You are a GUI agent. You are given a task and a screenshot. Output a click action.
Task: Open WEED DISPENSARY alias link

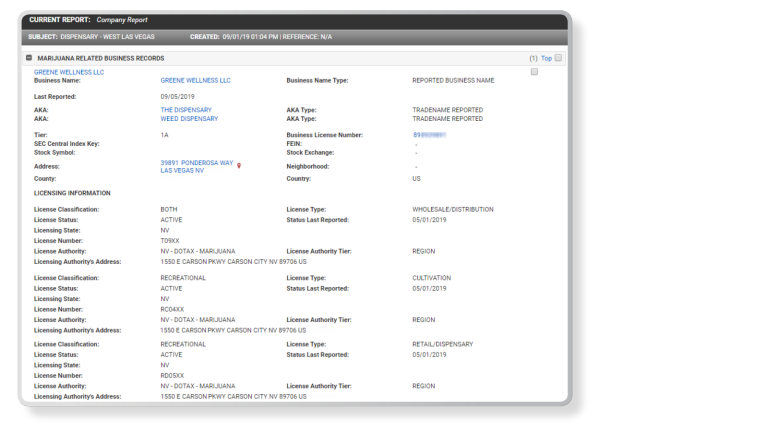tap(189, 118)
